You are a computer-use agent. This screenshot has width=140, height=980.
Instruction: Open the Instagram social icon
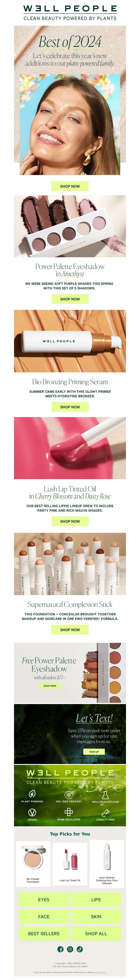(x=70, y=949)
